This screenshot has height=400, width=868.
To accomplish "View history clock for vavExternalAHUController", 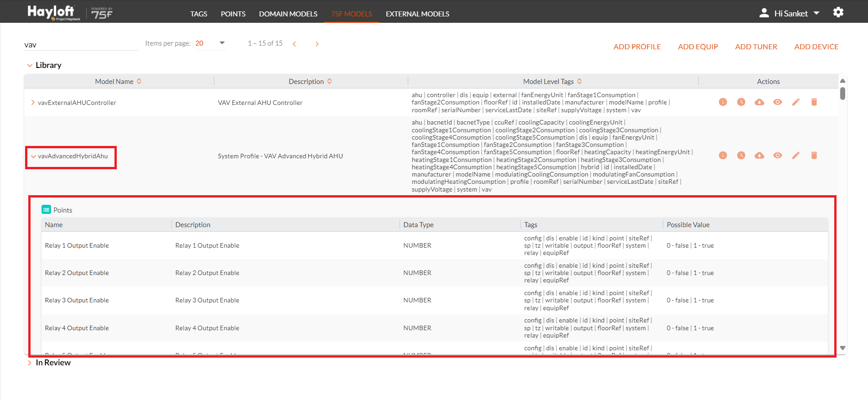I will (741, 102).
